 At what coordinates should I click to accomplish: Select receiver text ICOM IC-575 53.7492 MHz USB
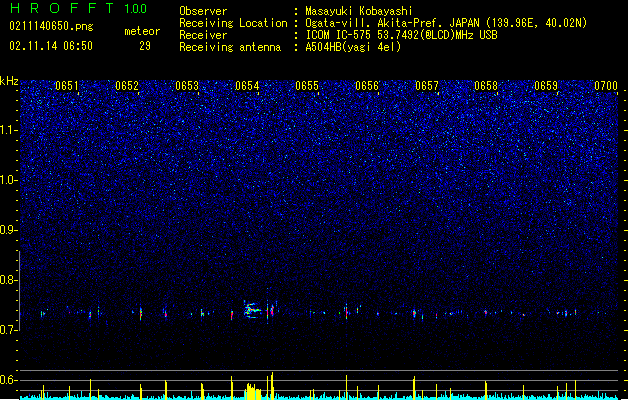[402, 35]
